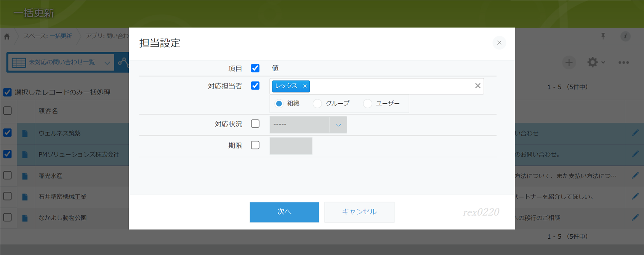Image resolution: width=644 pixels, height=255 pixels.
Task: Click the なかよし動物公園 customer name
Action: (x=62, y=218)
